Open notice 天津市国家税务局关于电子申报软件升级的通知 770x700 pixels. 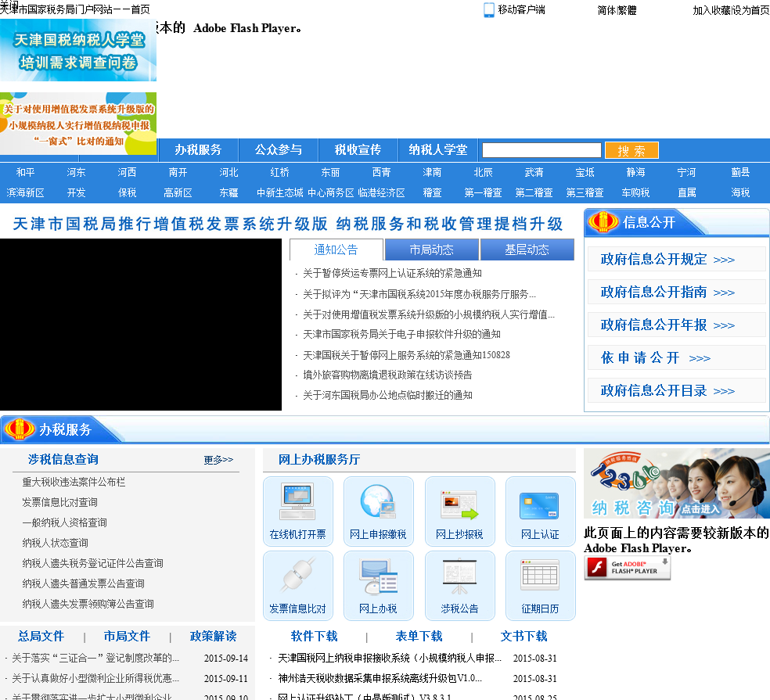pyautogui.click(x=401, y=334)
